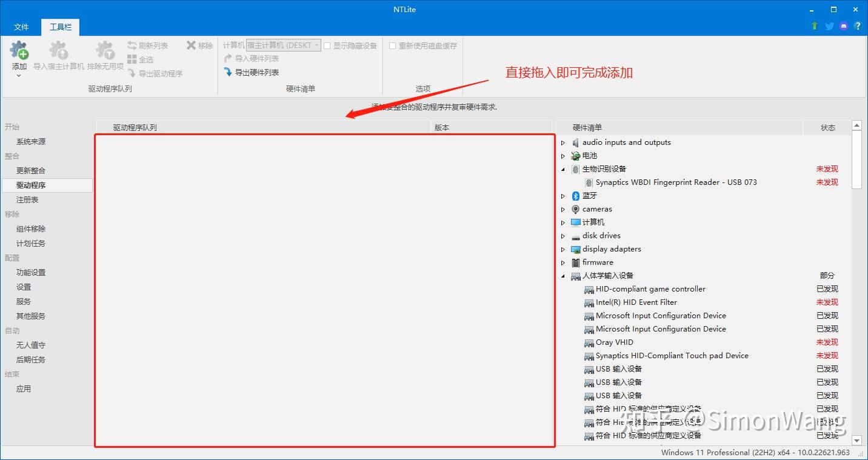
Task: Open the 组件移除 sidebar page
Action: 32,228
